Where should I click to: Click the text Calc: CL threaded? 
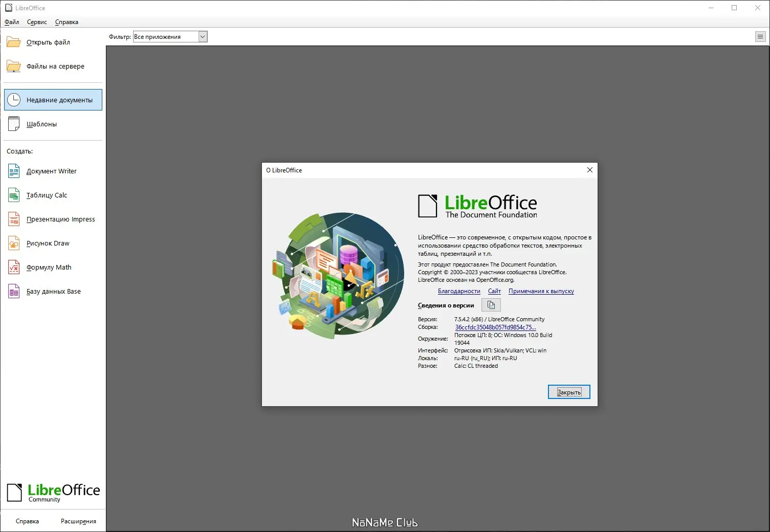coord(476,366)
